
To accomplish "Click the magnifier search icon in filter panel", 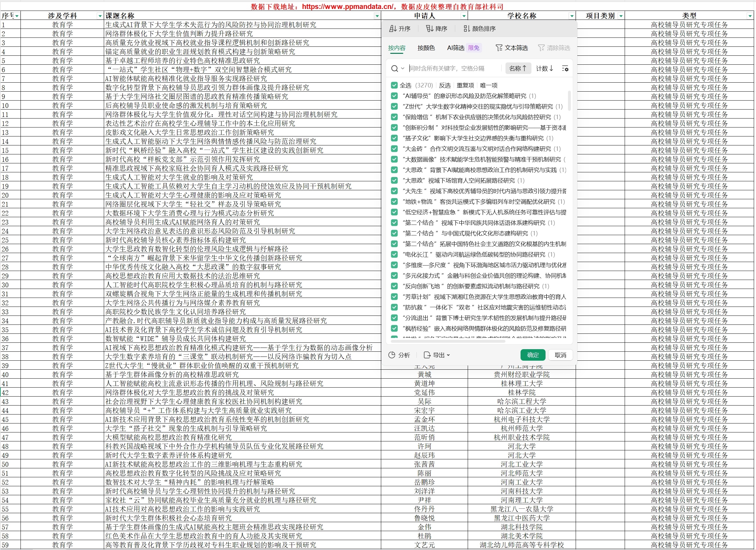I will [x=394, y=68].
